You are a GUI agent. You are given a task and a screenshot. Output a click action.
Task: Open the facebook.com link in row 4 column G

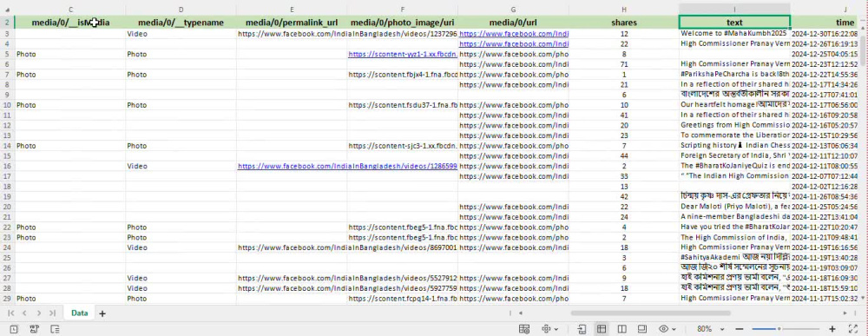pyautogui.click(x=514, y=43)
